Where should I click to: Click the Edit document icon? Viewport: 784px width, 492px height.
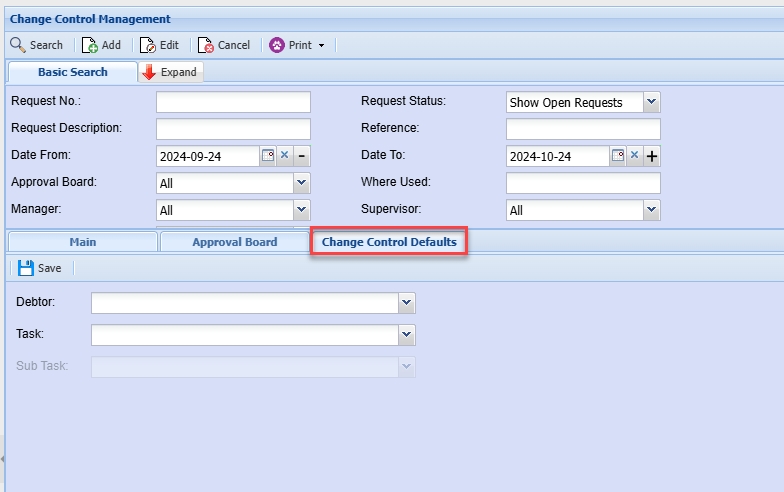(148, 45)
